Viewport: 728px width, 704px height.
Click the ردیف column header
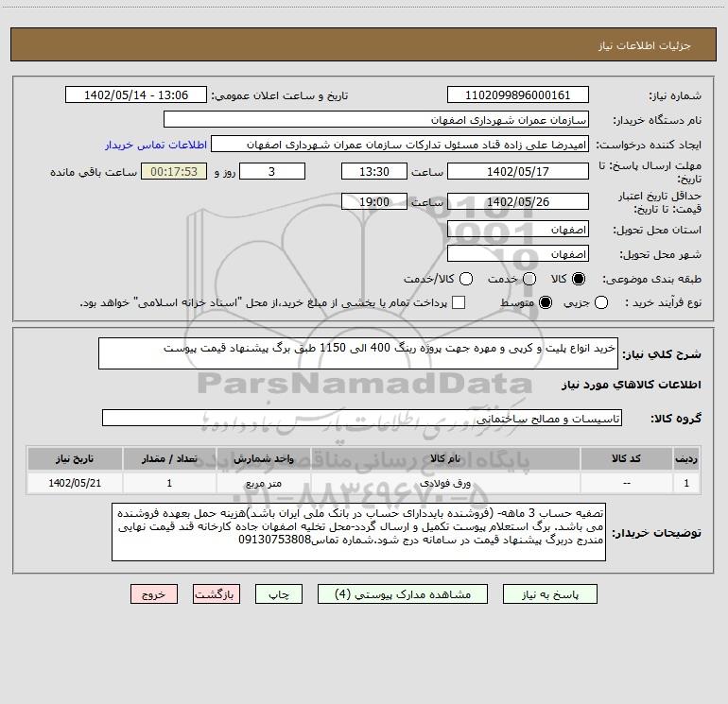tap(686, 458)
